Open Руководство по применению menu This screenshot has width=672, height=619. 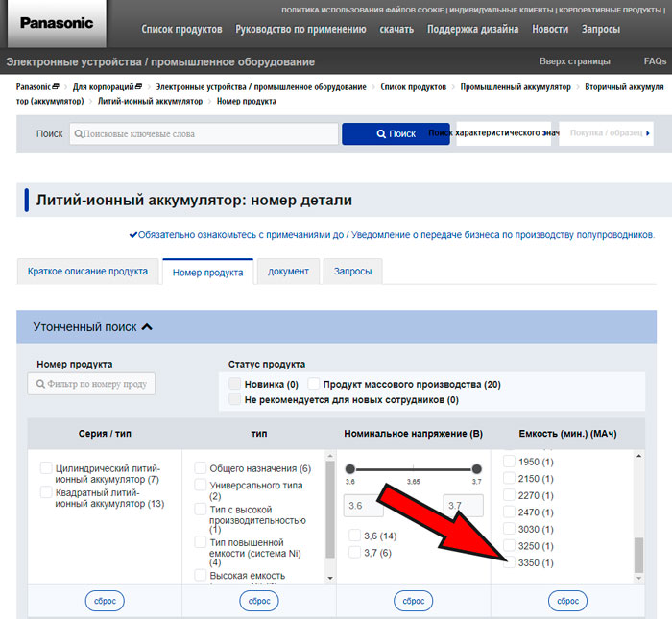[300, 29]
